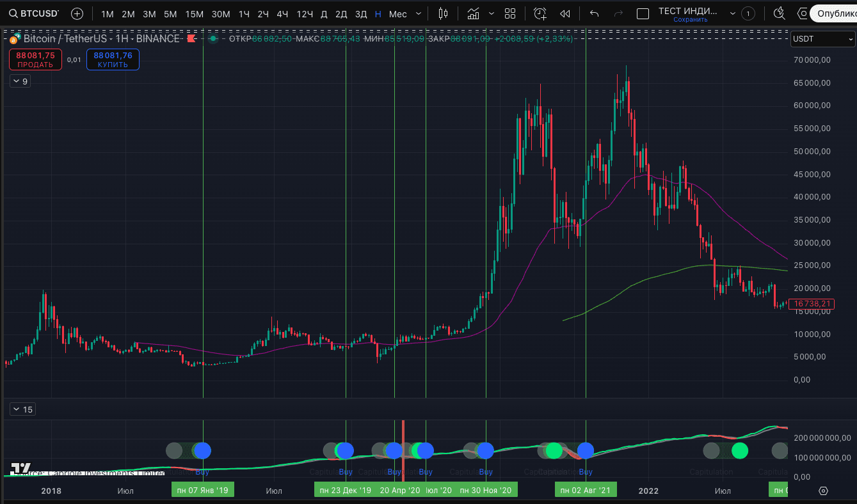Launch bar replay with the rewind icon
The height and width of the screenshot is (504, 857).
(x=565, y=13)
